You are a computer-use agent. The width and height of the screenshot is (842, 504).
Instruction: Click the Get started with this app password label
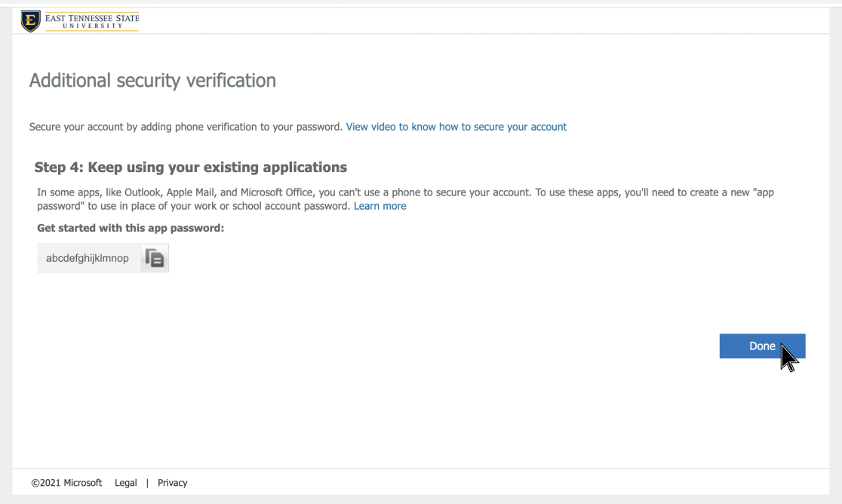click(x=131, y=228)
